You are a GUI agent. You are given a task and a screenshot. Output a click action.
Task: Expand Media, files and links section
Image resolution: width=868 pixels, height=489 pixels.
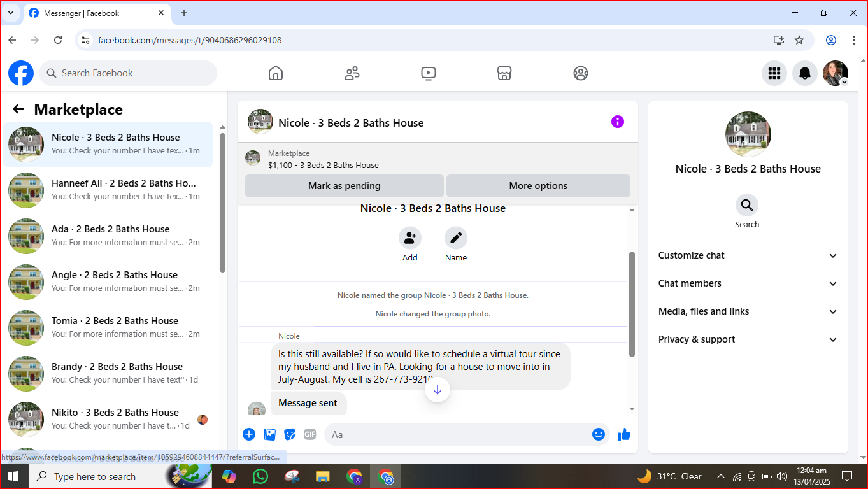point(748,311)
